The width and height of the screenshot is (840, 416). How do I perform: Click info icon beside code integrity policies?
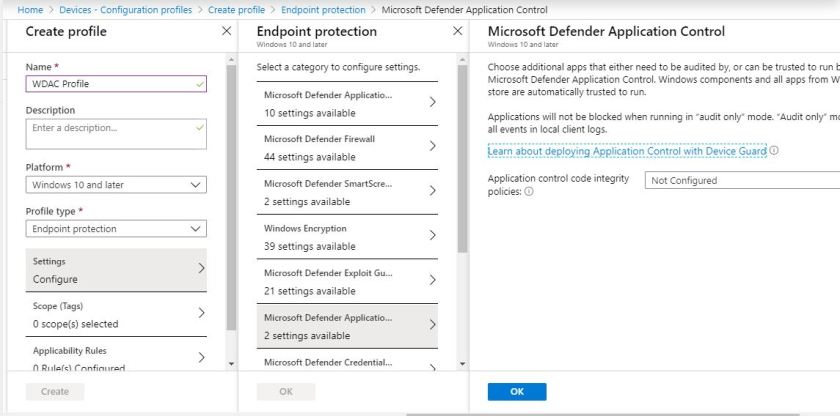pyautogui.click(x=529, y=192)
